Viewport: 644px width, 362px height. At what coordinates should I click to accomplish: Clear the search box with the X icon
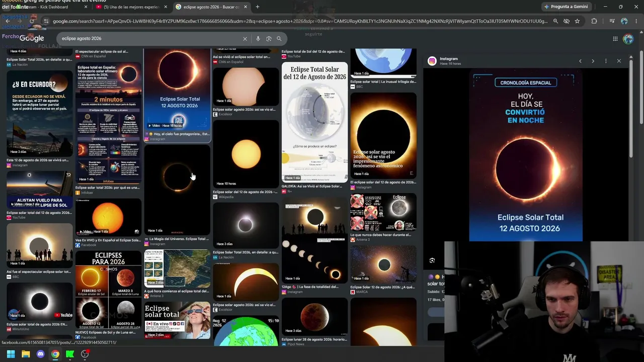pyautogui.click(x=245, y=39)
